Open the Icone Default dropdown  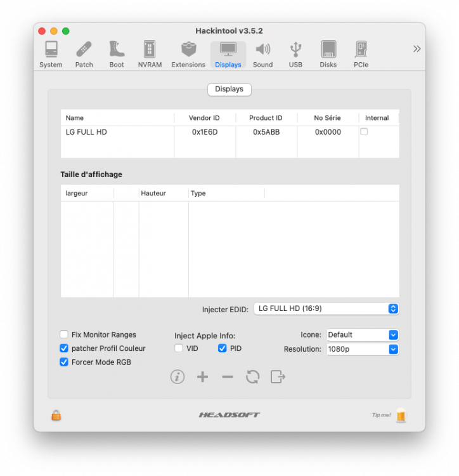point(363,335)
